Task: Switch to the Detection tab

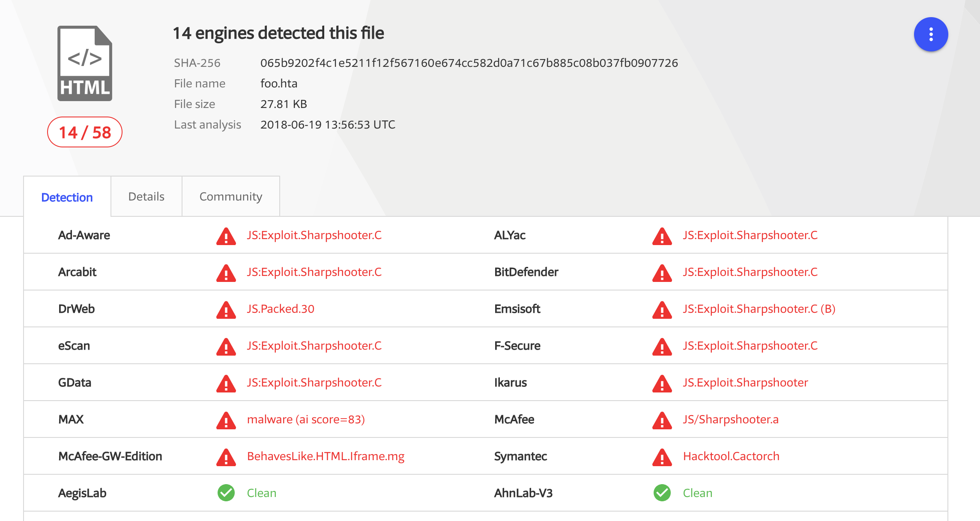Action: point(67,197)
